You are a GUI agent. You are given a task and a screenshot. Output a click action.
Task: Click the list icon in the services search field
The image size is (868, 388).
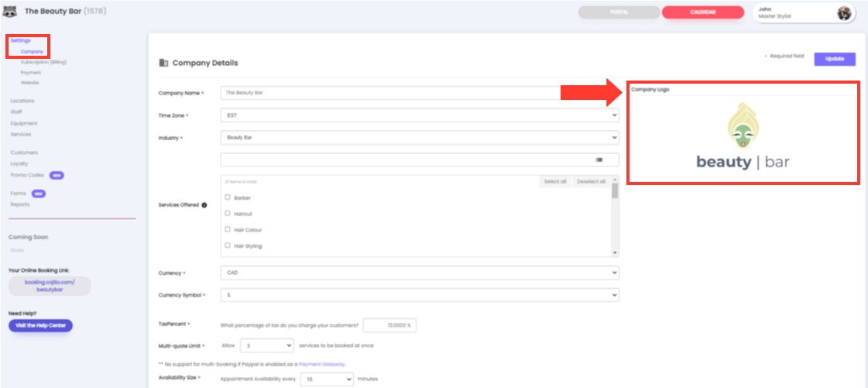pos(599,160)
